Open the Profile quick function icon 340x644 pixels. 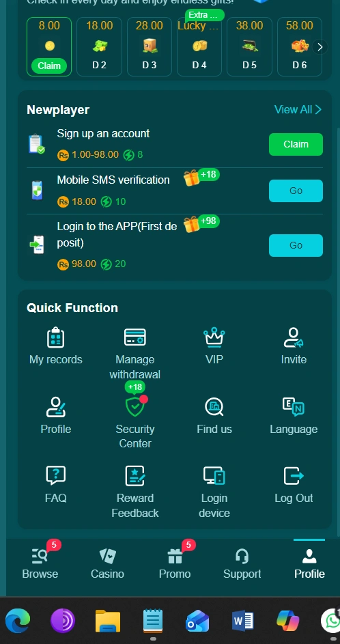(x=56, y=407)
